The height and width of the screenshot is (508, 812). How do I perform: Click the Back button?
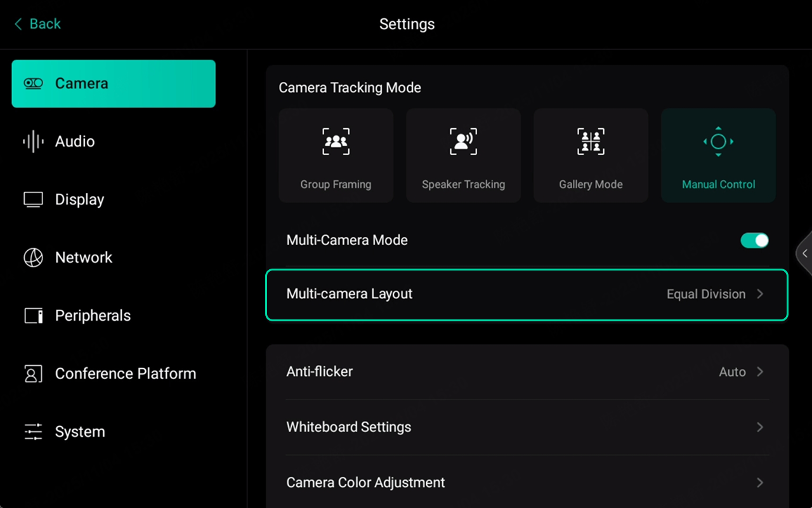(36, 23)
